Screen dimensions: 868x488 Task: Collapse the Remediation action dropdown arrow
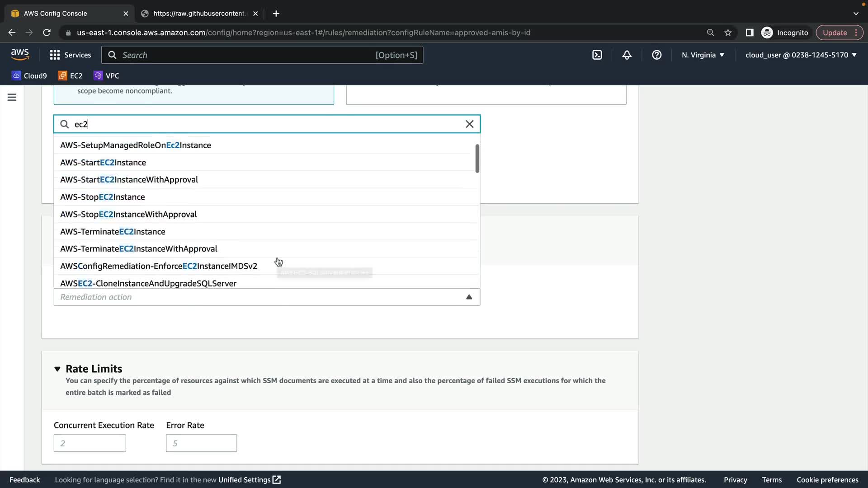[469, 297]
